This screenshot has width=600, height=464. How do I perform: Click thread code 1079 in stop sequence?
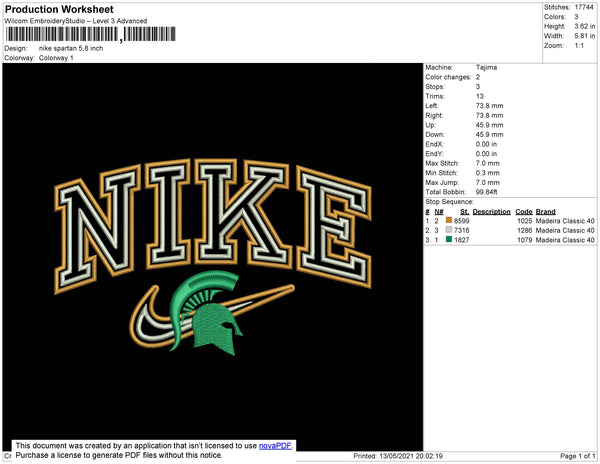pos(525,240)
